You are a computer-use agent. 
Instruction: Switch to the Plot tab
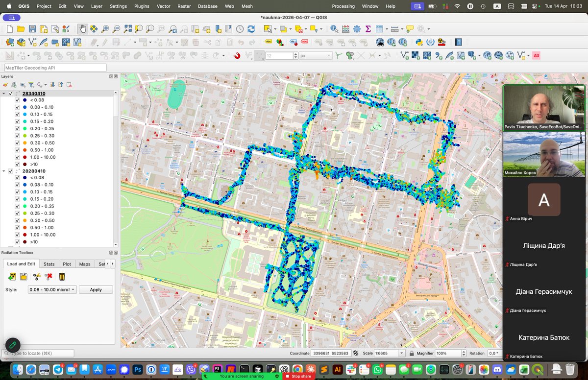coord(67,264)
